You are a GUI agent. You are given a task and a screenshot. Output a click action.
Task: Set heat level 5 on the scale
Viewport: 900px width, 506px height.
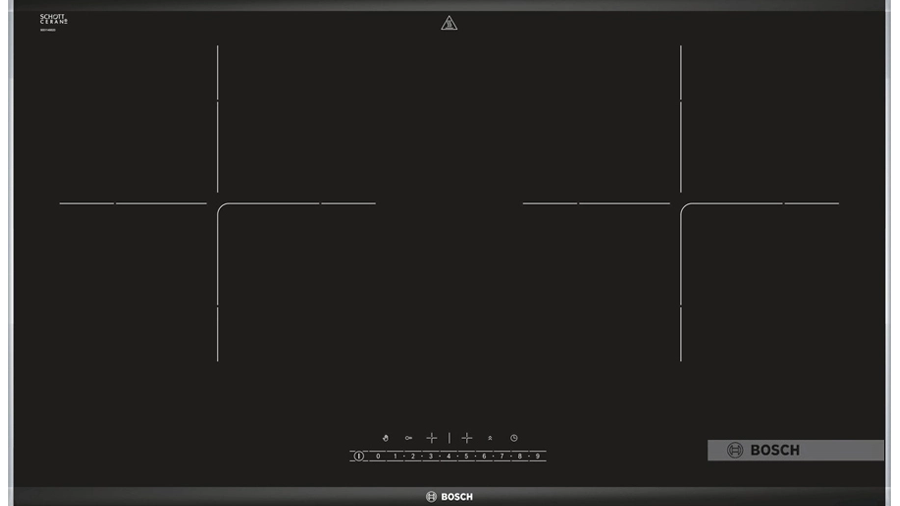[466, 456]
